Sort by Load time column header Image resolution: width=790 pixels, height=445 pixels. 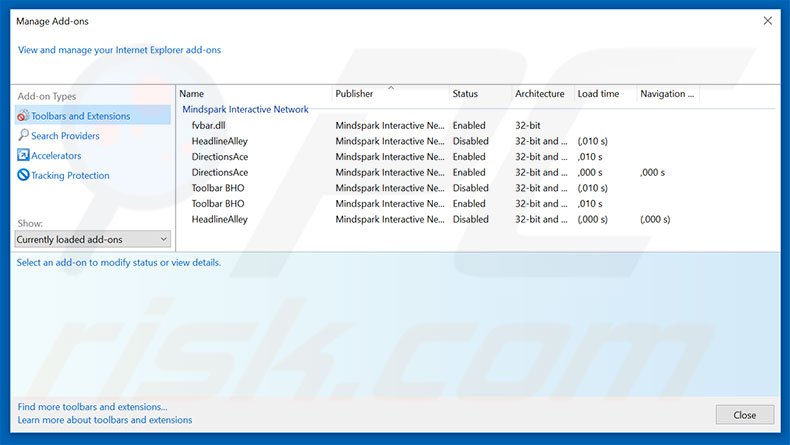[x=598, y=94]
